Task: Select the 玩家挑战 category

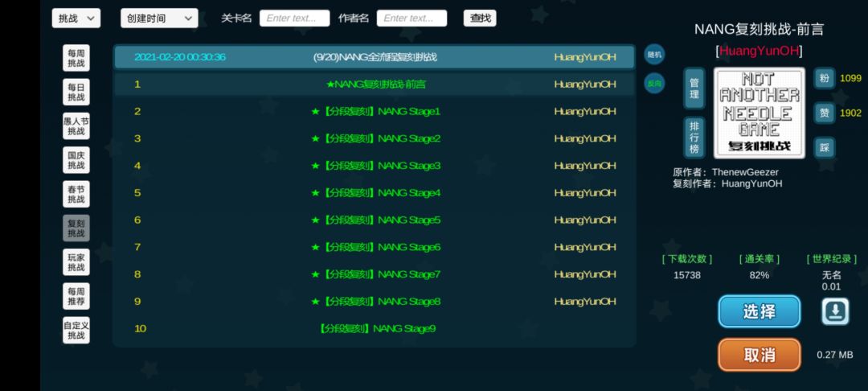Action: pyautogui.click(x=76, y=262)
